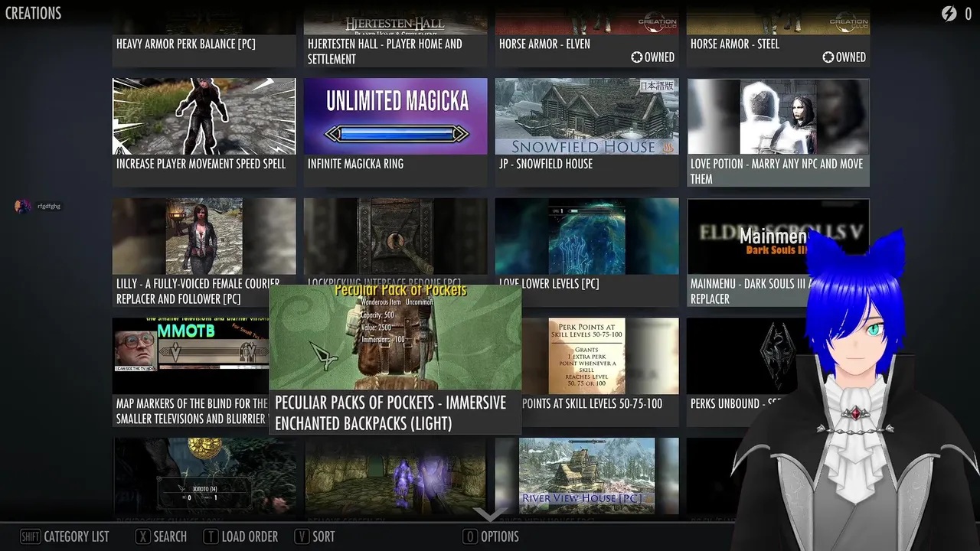This screenshot has width=980, height=551.
Task: Select the Hjertesten Hall thumbnail
Action: (395, 23)
